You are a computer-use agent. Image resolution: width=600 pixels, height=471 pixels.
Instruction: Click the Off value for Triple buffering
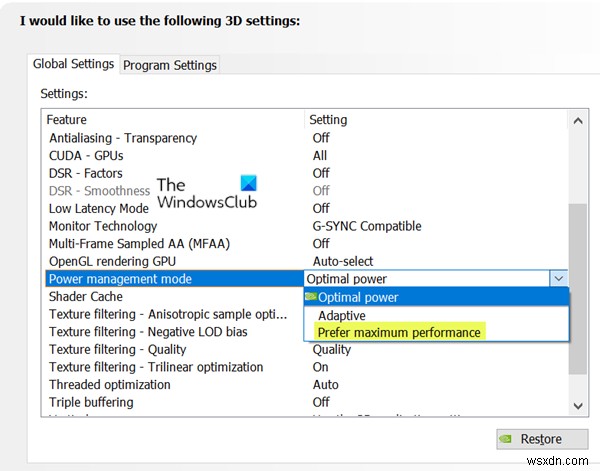[321, 402]
